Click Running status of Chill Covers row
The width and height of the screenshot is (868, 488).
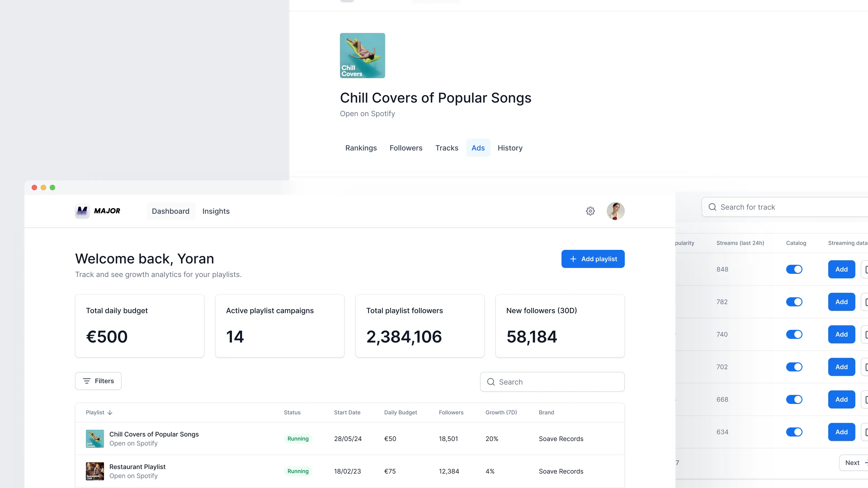pyautogui.click(x=298, y=439)
